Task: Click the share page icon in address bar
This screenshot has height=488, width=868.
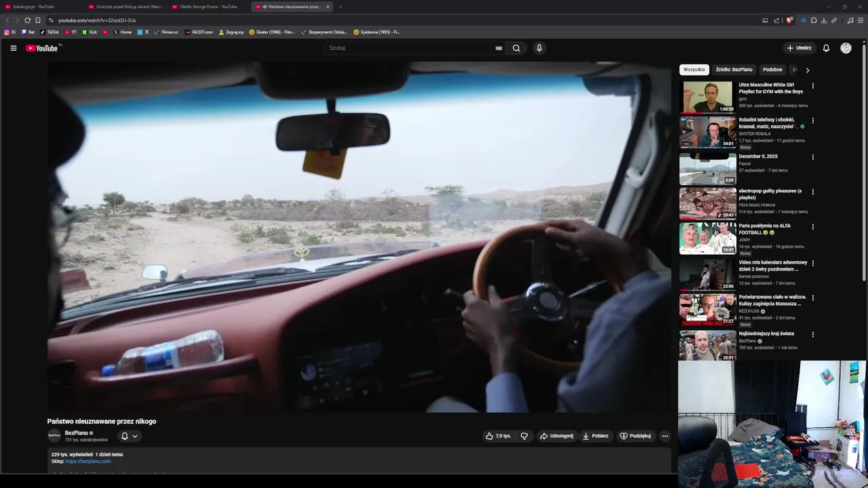Action: [x=775, y=20]
